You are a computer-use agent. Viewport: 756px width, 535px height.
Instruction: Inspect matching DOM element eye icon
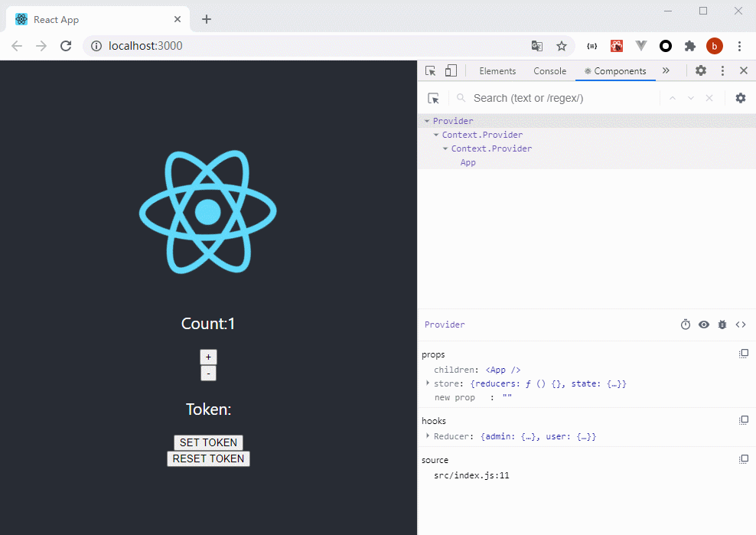[704, 325]
